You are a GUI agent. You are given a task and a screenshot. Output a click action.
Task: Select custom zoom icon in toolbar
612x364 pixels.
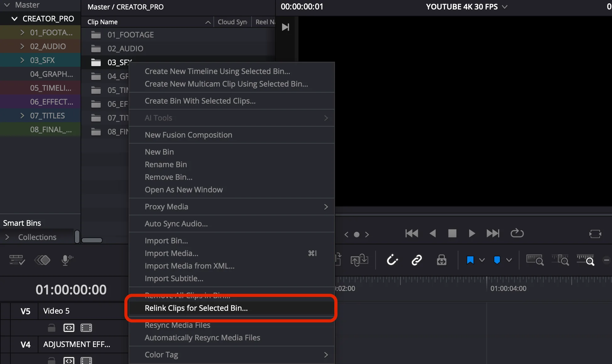pos(586,260)
